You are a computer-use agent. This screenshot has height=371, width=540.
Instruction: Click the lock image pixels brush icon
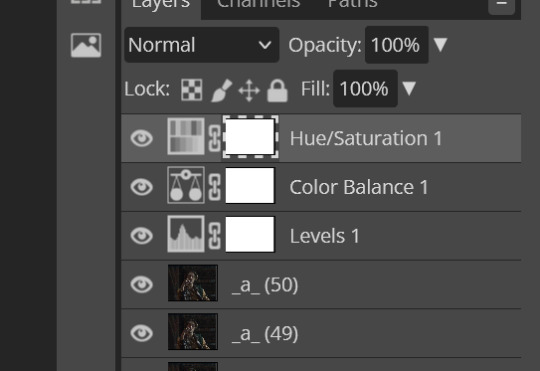(x=221, y=90)
